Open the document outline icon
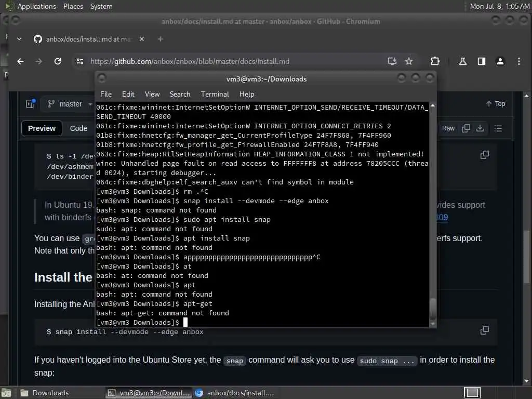This screenshot has width=532, height=399. [498, 128]
